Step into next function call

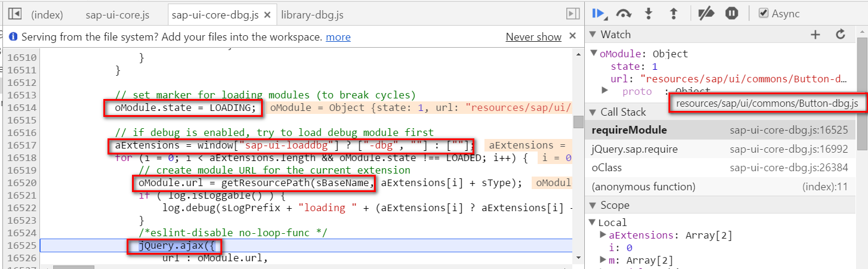(649, 13)
